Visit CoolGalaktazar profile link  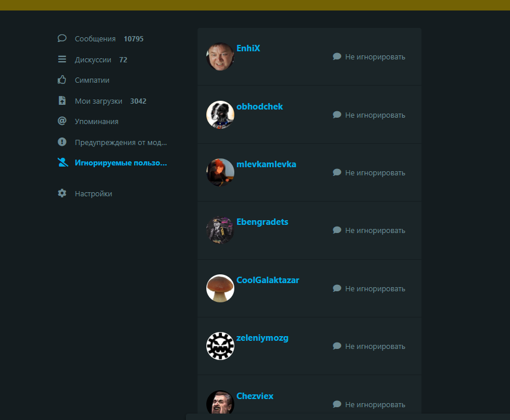click(268, 280)
